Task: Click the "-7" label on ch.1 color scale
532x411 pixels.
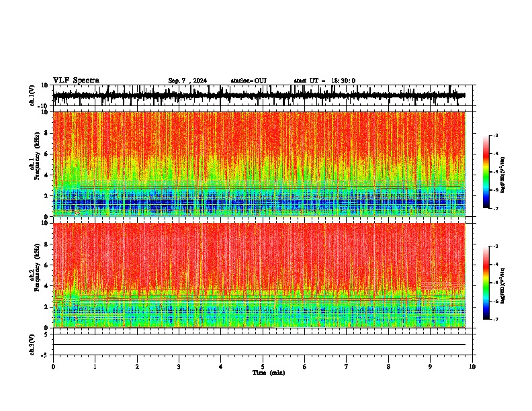Action: point(496,208)
